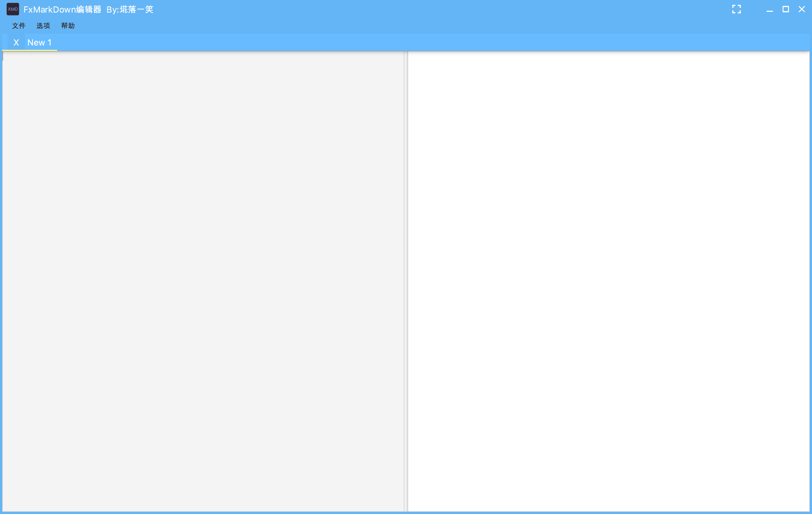Screen dimensions: 812x514
Task: Click the application title bar area
Action: pyautogui.click(x=406, y=9)
